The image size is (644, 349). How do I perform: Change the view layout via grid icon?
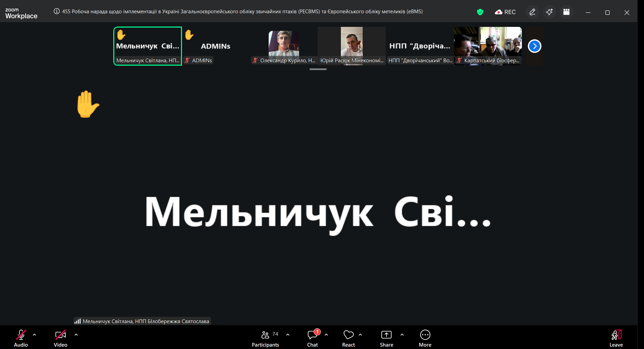click(566, 12)
